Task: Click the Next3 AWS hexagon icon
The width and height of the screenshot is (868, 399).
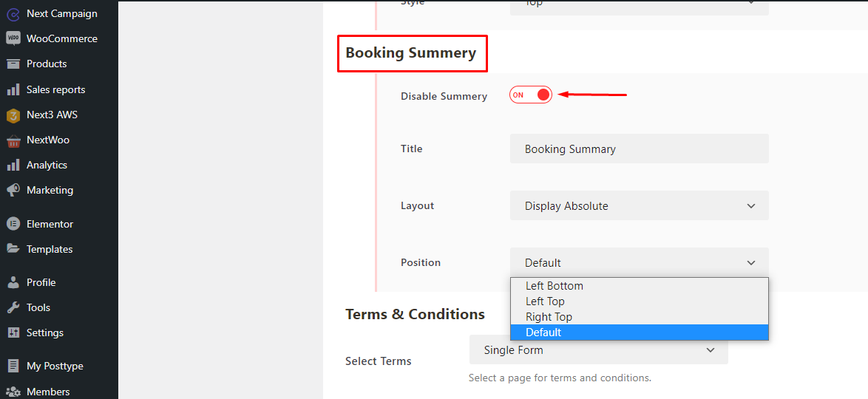Action: click(x=13, y=115)
